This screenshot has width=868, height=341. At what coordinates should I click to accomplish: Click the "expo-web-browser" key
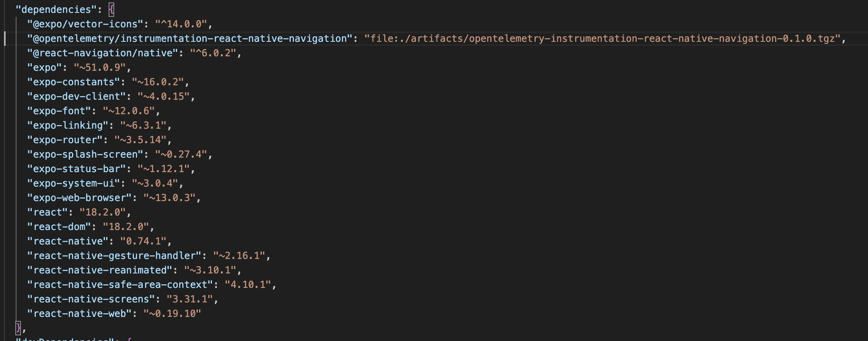pos(79,198)
